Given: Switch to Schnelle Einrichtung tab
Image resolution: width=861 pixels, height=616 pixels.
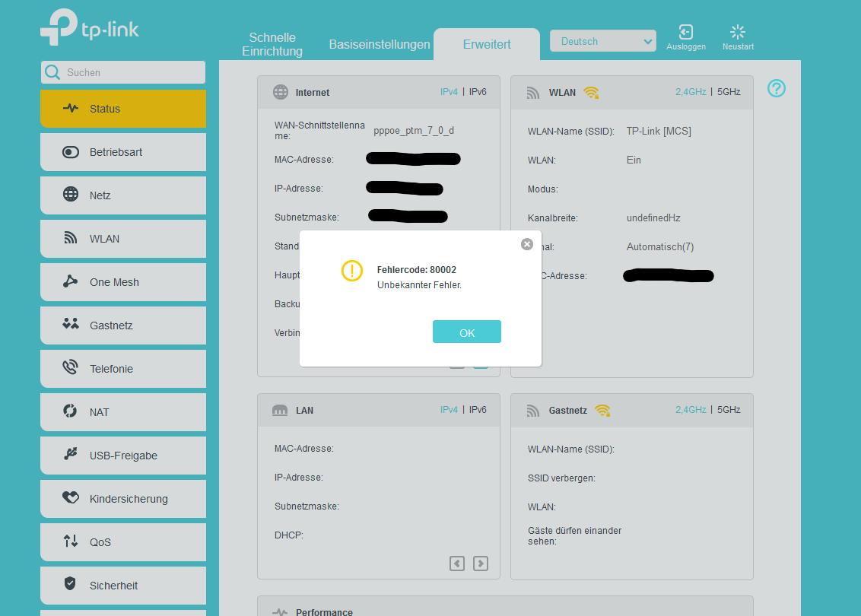Looking at the screenshot, I should 272,44.
